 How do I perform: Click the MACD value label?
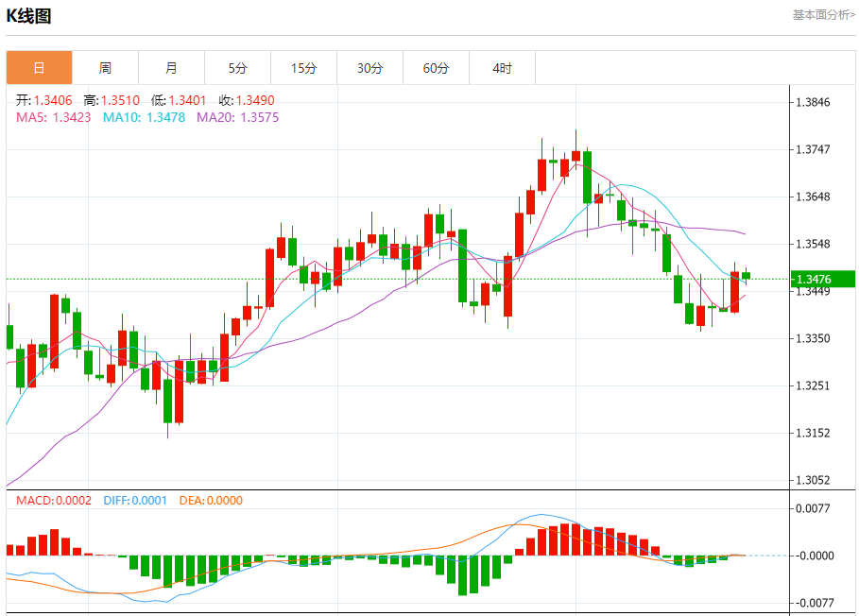[54, 501]
